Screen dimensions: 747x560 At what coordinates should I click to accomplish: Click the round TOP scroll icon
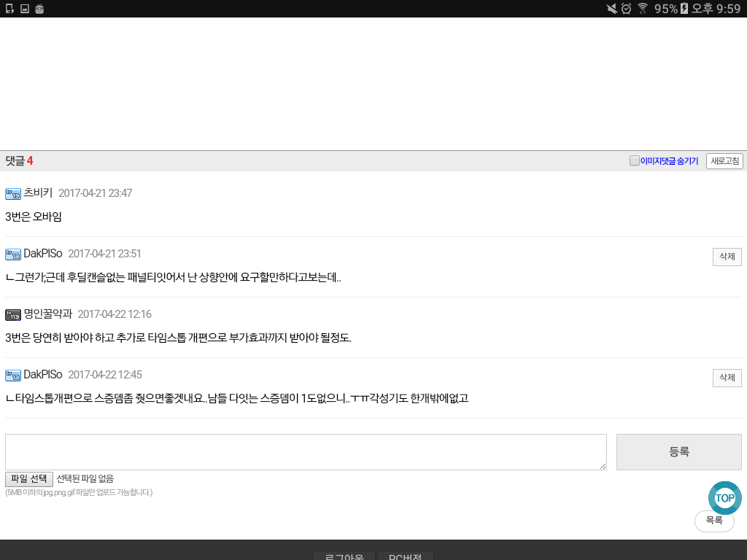point(724,498)
